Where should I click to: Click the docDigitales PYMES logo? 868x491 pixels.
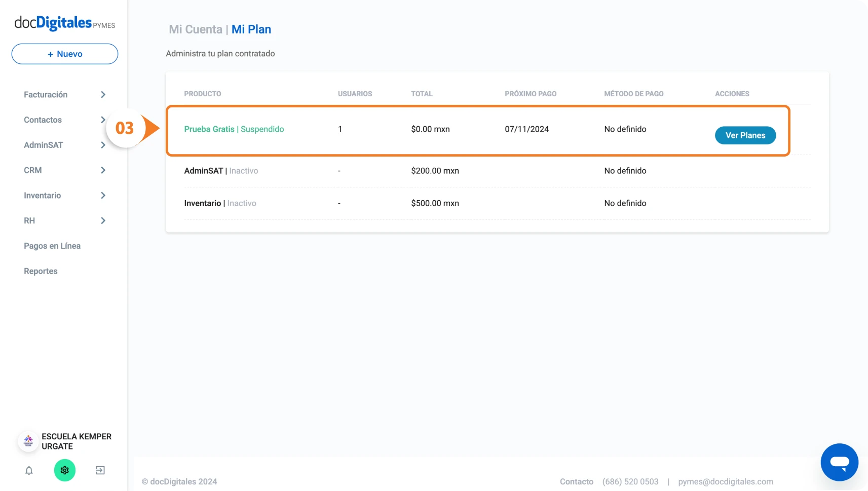point(64,23)
